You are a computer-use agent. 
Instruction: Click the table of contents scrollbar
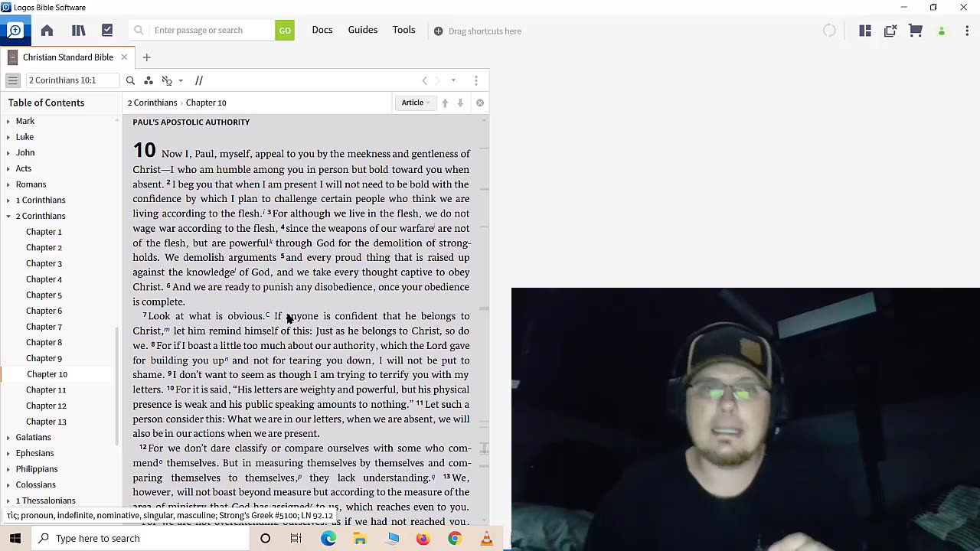point(117,385)
